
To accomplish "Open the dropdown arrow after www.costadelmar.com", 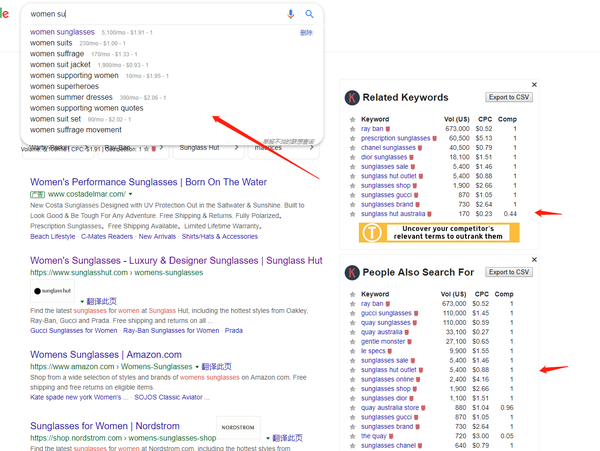I will [x=130, y=194].
